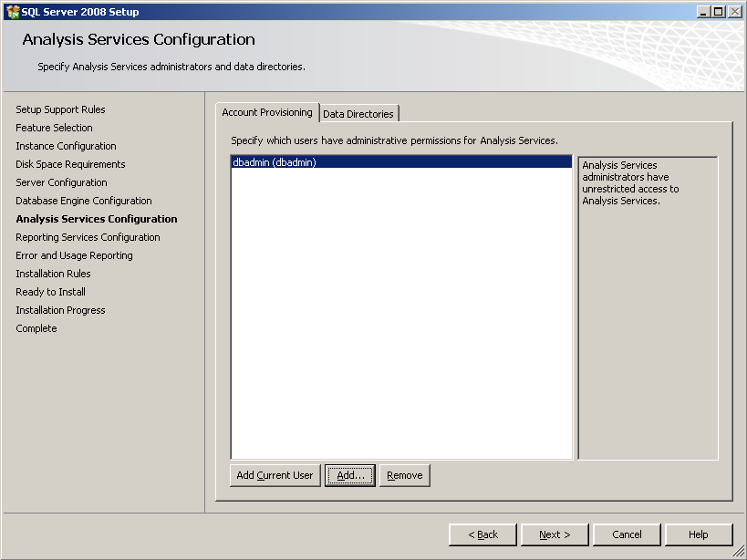Click bold Analysis Services Configuration step

97,219
